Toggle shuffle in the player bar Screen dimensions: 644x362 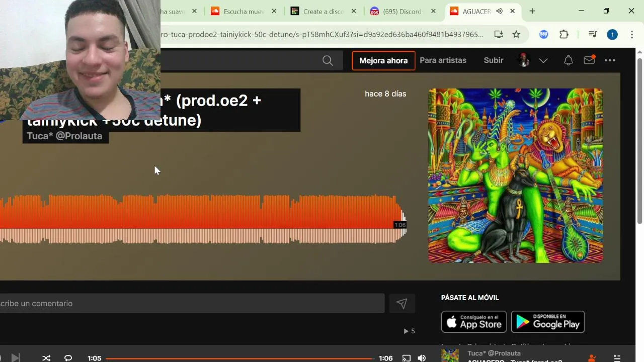(46, 358)
